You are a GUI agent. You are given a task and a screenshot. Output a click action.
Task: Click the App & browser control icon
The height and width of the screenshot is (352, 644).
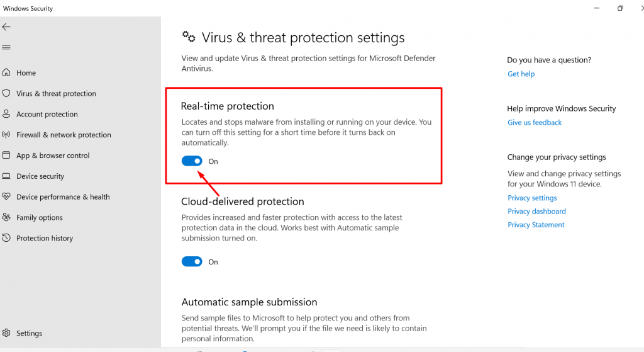[6, 156]
